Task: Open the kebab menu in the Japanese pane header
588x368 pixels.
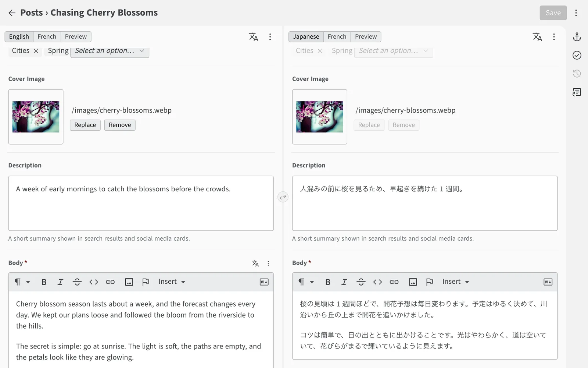Action: click(x=554, y=37)
